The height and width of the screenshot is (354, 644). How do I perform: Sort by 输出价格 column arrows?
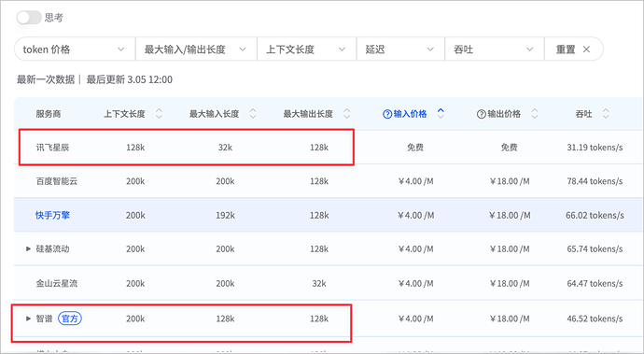click(535, 114)
